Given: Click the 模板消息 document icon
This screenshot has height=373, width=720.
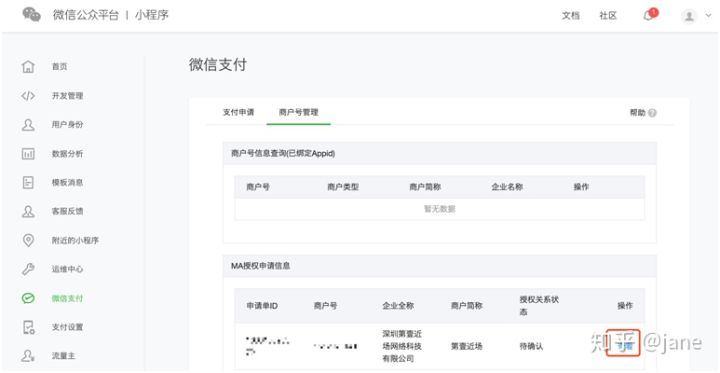Looking at the screenshot, I should [28, 182].
